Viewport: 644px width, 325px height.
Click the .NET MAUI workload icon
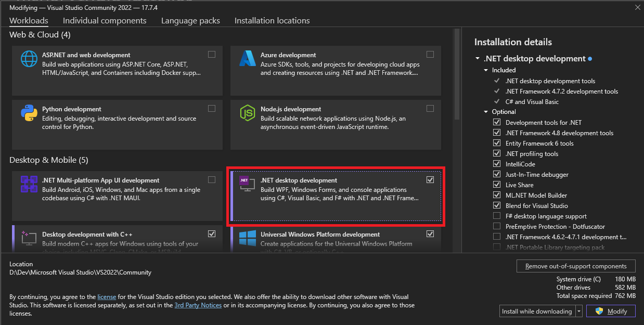click(29, 184)
